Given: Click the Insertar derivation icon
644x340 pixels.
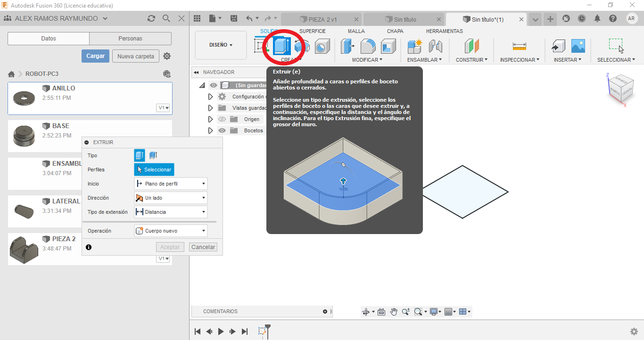Looking at the screenshot, I should [558, 46].
